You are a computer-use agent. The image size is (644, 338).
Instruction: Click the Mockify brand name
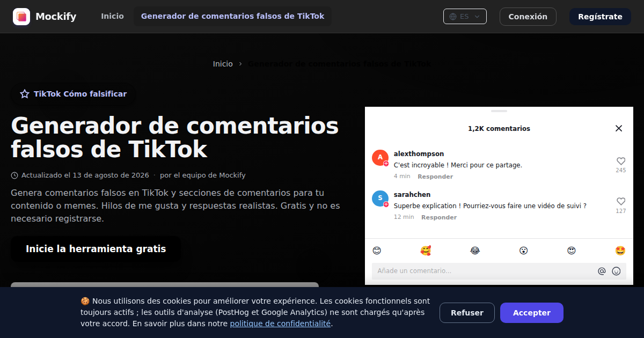pos(56,17)
